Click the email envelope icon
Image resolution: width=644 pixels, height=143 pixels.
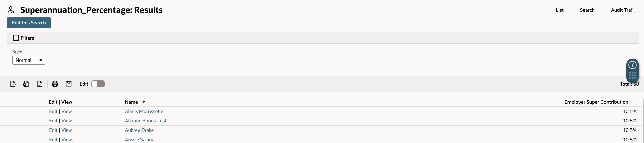pyautogui.click(x=69, y=84)
